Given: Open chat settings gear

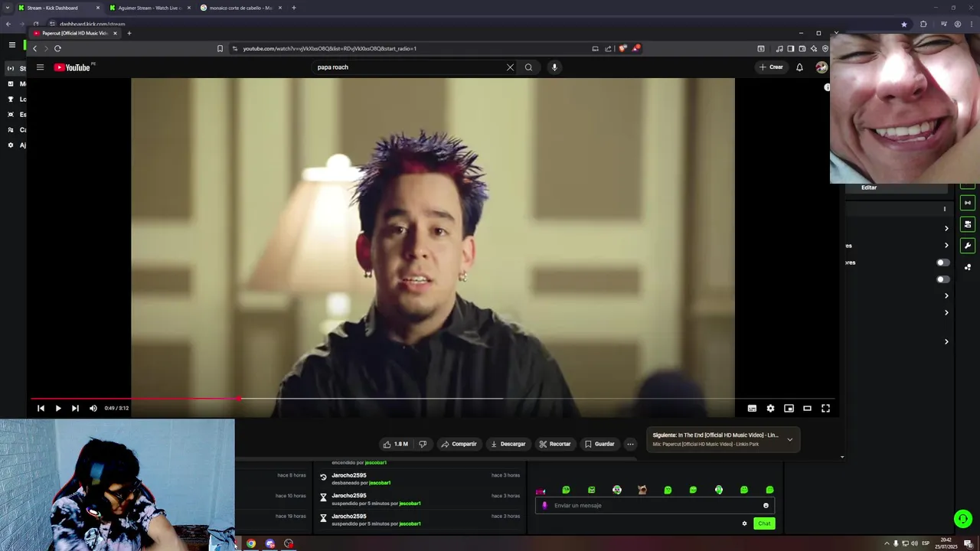Looking at the screenshot, I should coord(744,523).
